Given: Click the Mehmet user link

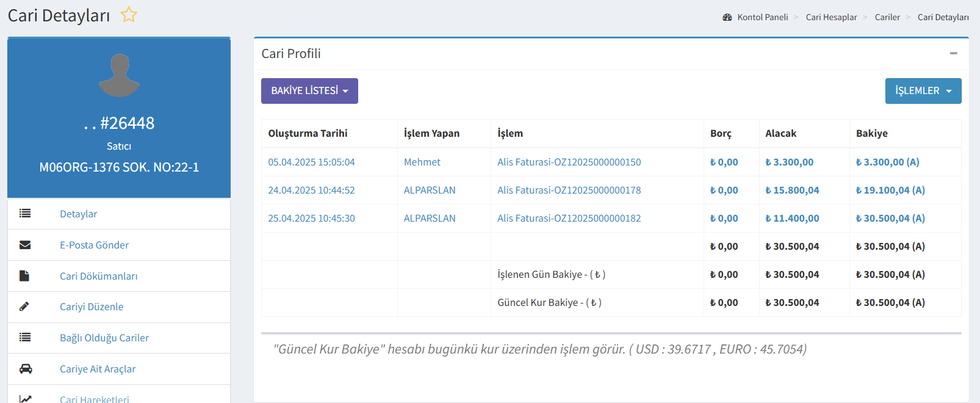Looking at the screenshot, I should coord(422,162).
